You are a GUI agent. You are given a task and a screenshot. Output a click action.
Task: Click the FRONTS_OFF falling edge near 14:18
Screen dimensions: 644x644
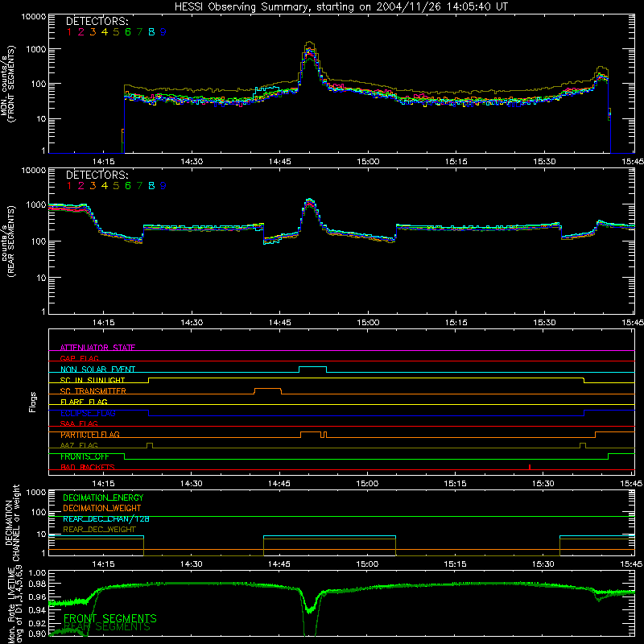point(125,456)
